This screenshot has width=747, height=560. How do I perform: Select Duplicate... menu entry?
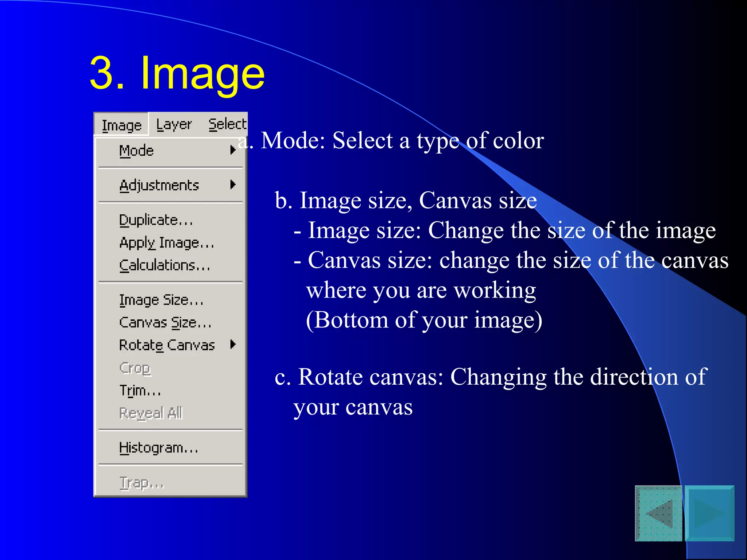coord(170,220)
